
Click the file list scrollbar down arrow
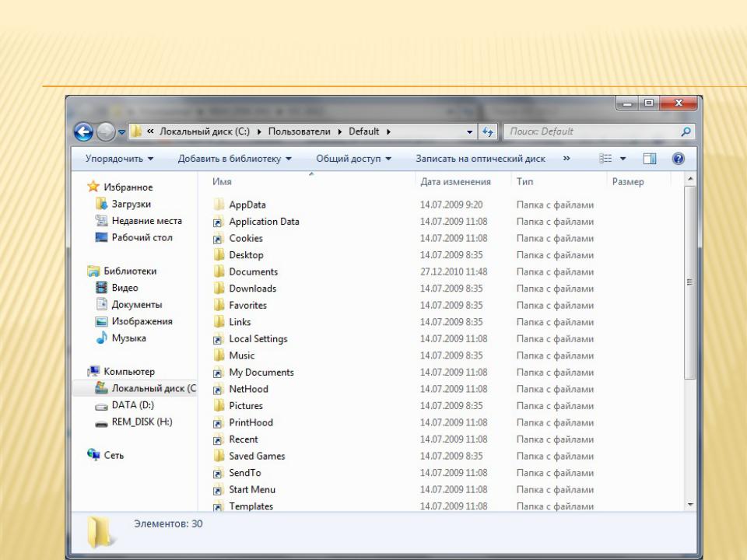[x=690, y=505]
